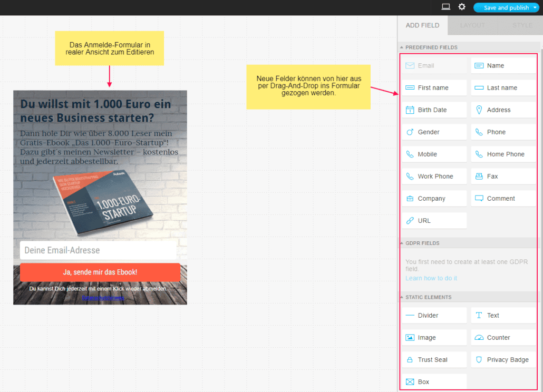The height and width of the screenshot is (392, 543).
Task: Add the Gender field
Action: coord(434,132)
